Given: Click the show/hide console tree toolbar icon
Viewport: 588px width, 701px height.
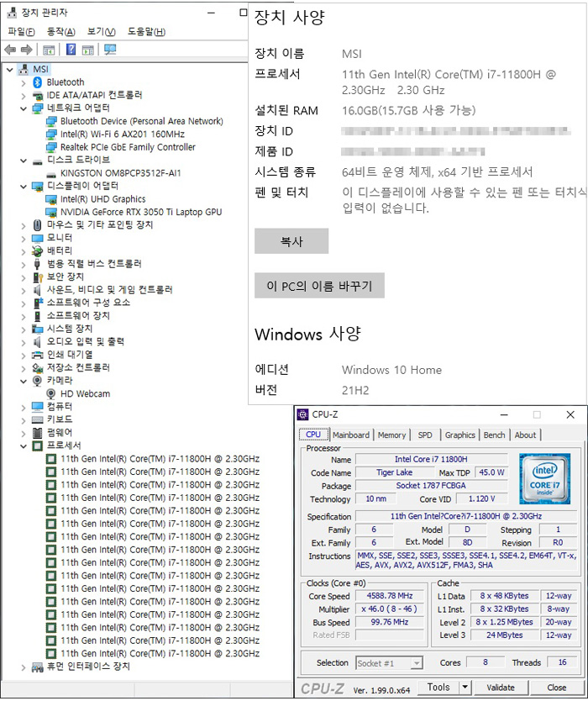Looking at the screenshot, I should 50,50.
